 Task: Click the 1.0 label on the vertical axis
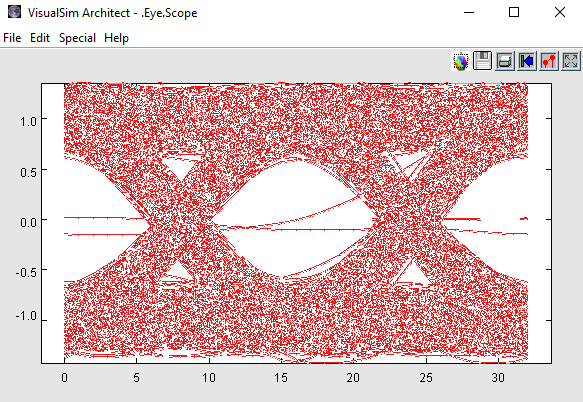pos(28,121)
